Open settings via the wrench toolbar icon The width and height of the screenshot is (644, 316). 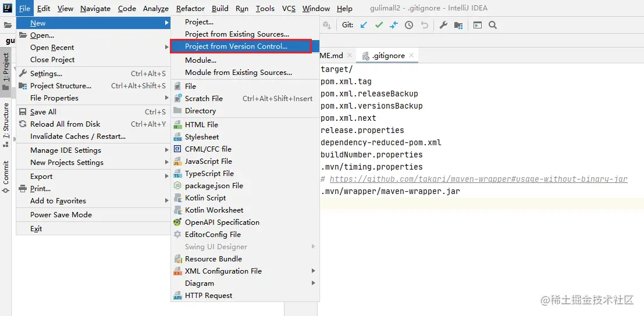tap(443, 26)
